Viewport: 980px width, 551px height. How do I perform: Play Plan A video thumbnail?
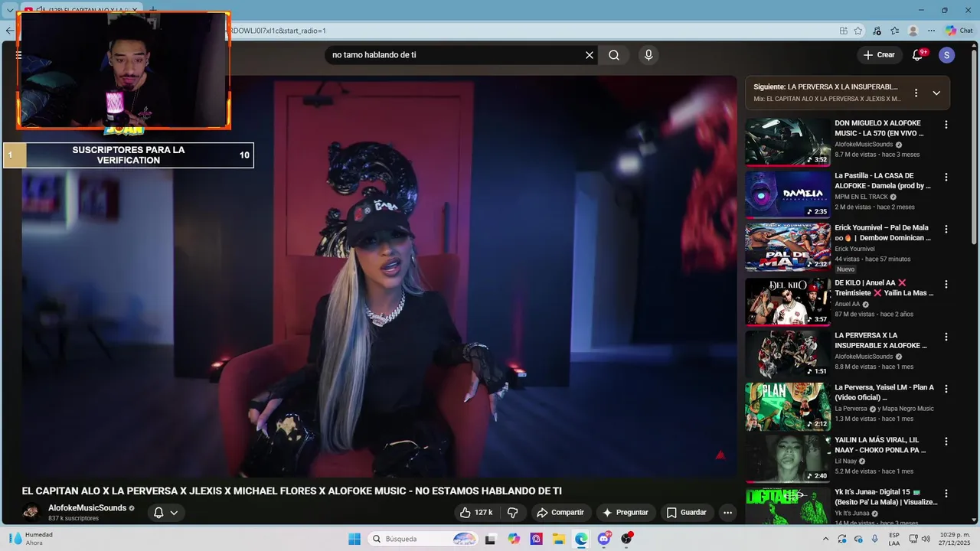coord(788,406)
